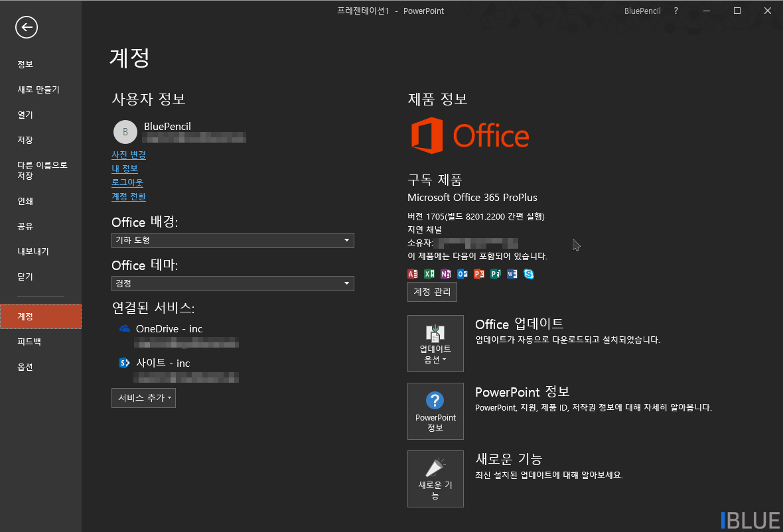Image resolution: width=783 pixels, height=532 pixels.
Task: Choose 다른 이름으로 저장
Action: (40, 170)
